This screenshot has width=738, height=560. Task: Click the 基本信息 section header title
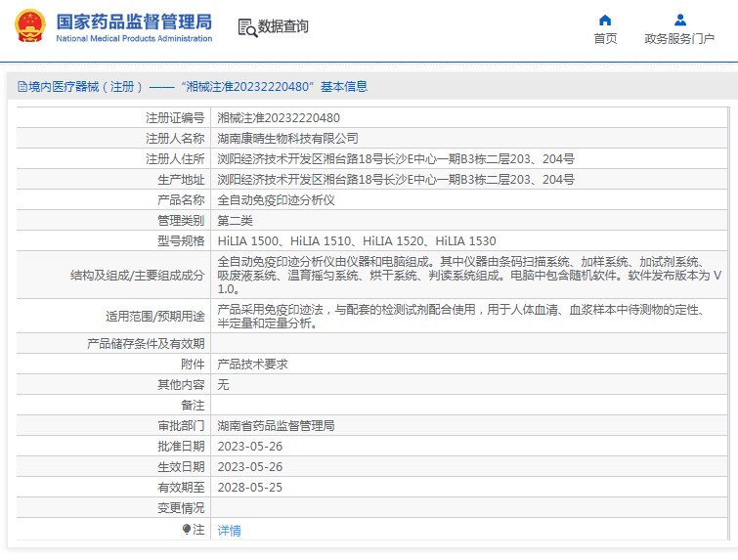point(344,87)
